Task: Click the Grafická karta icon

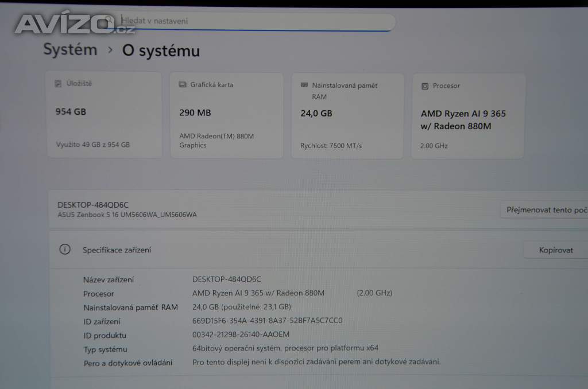Action: click(183, 84)
